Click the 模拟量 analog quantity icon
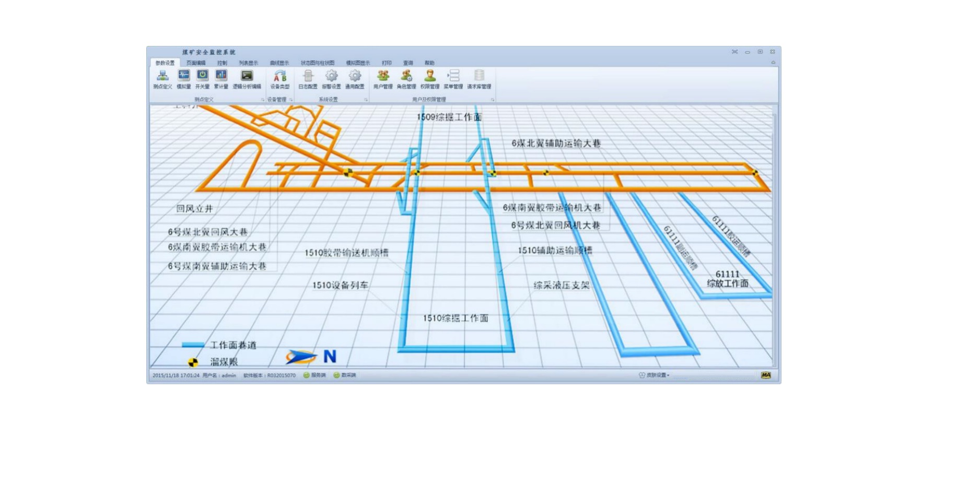 point(183,79)
